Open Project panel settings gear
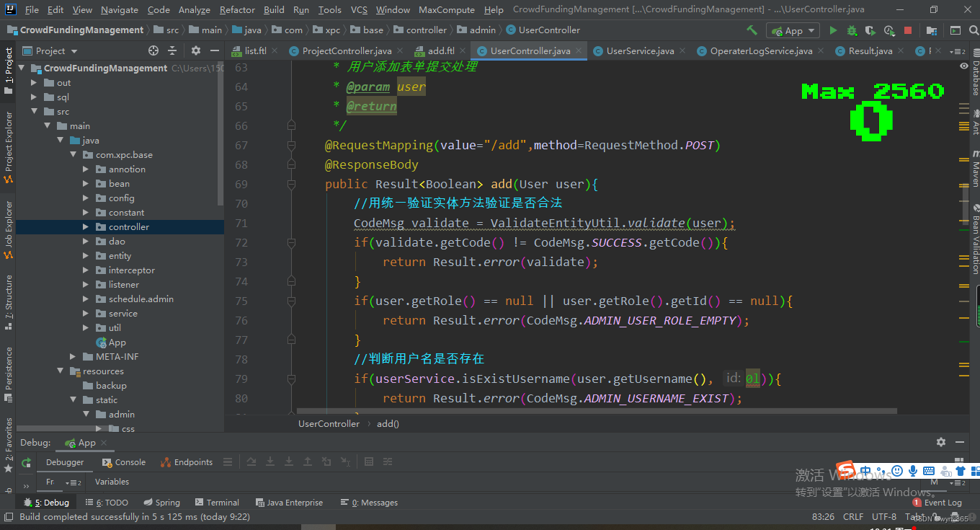Screen dimensions: 980x530 196,50
